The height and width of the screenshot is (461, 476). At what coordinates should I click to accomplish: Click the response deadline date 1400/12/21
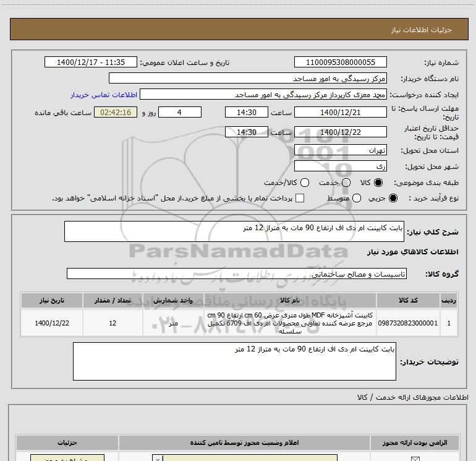pyautogui.click(x=340, y=112)
